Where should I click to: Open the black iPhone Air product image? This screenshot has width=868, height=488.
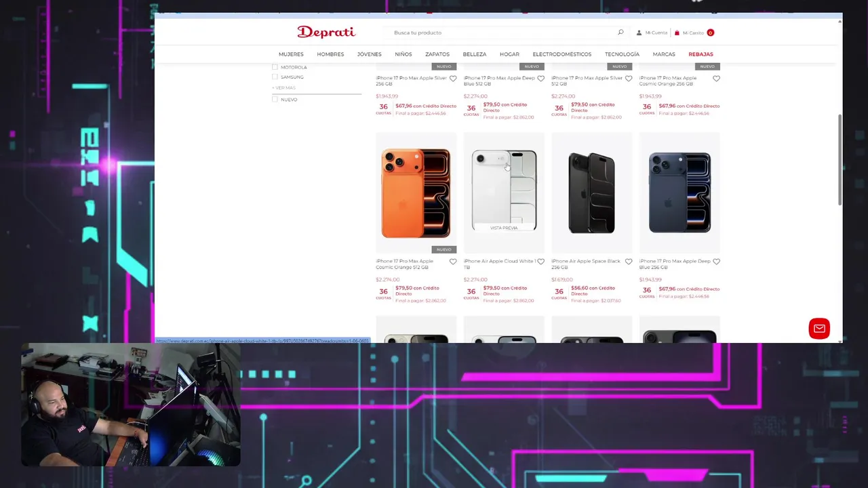click(591, 193)
